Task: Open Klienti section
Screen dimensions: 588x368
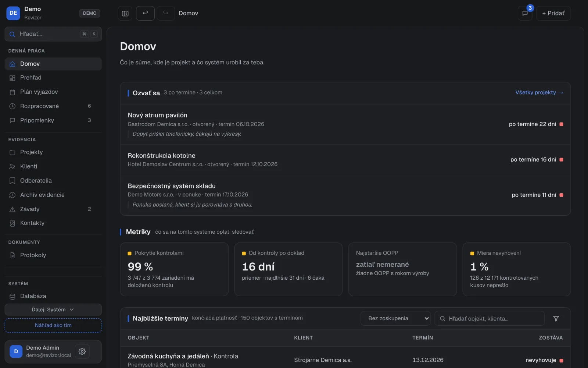Action: point(53,166)
